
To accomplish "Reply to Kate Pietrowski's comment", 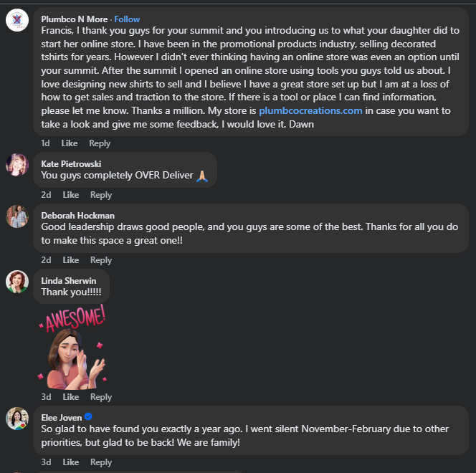I will tap(101, 195).
